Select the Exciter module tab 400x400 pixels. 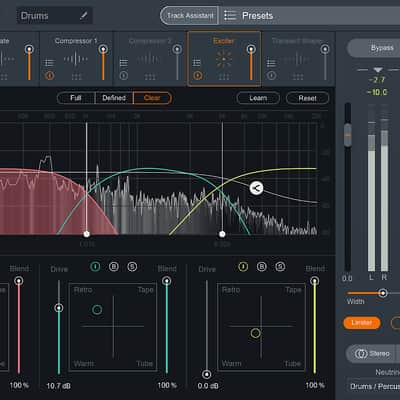224,59
